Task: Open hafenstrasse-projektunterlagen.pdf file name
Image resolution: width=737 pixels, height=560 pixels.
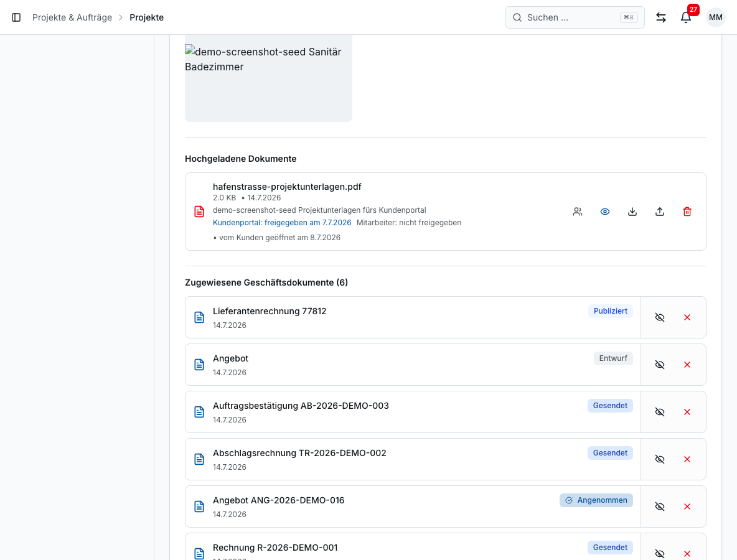Action: (287, 187)
